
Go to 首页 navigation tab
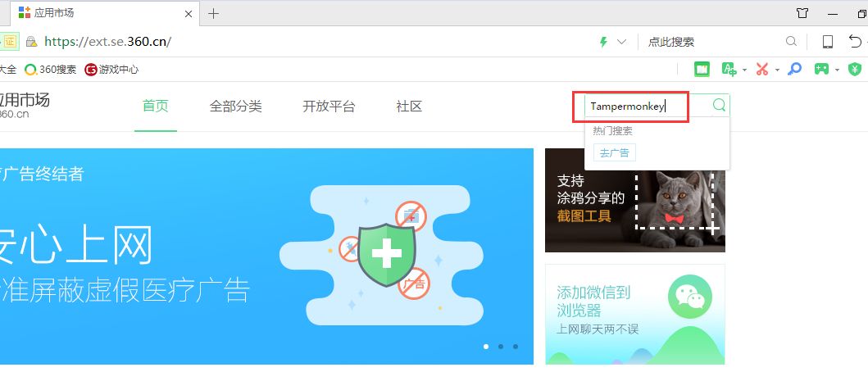click(x=156, y=107)
